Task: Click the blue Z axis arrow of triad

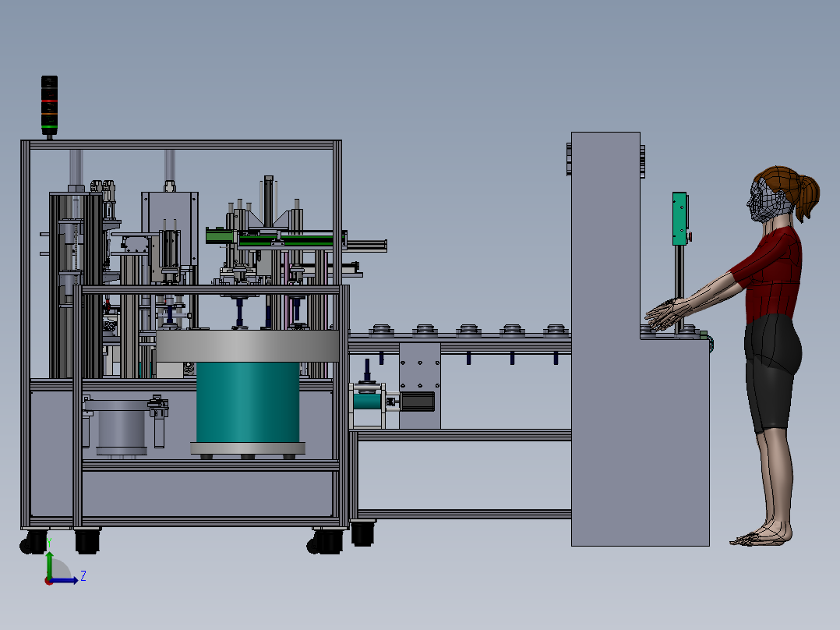Action: tap(64, 580)
